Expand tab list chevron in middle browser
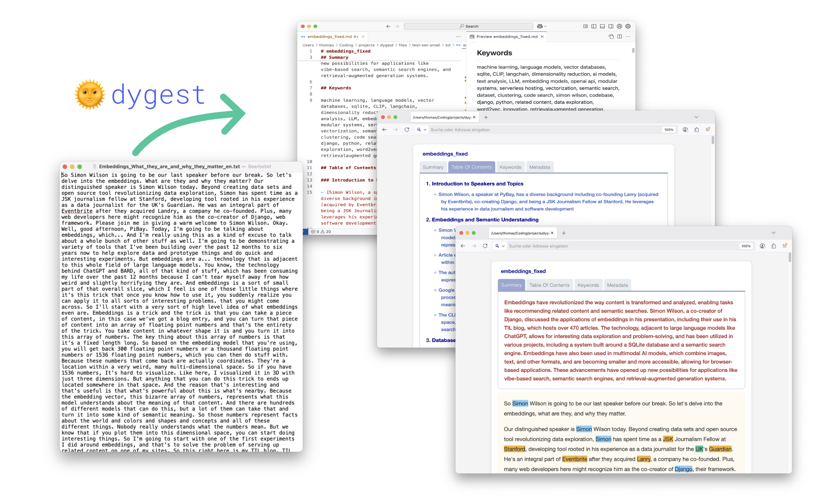 point(696,117)
